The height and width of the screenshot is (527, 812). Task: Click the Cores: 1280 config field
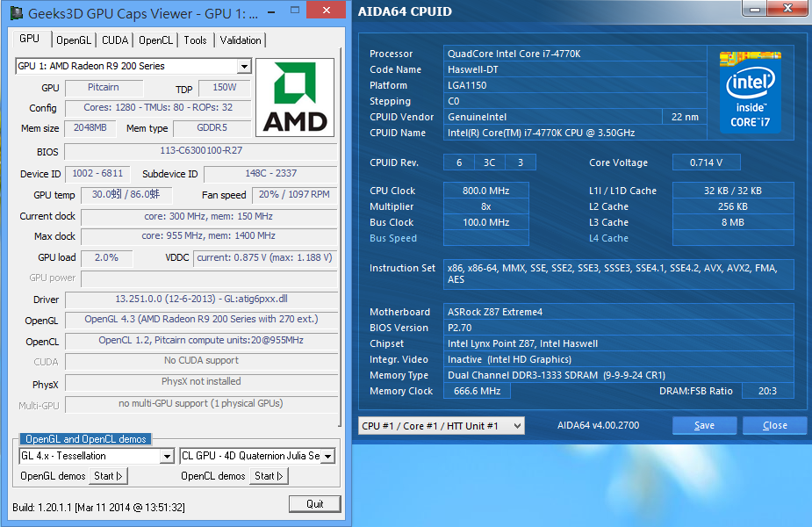(x=158, y=108)
